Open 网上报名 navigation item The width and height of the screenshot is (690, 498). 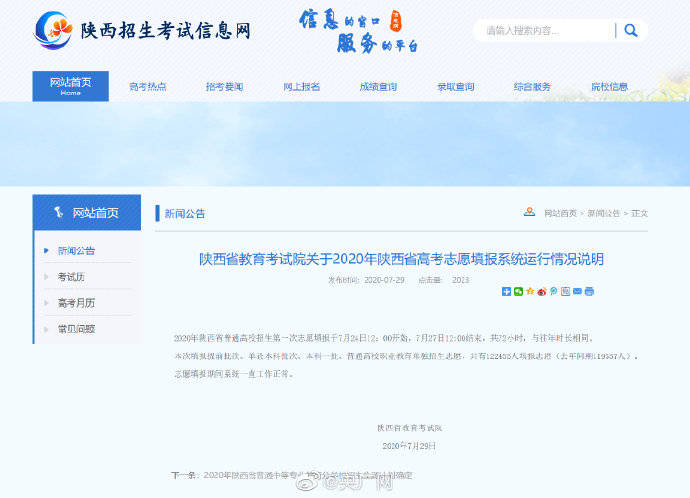301,87
